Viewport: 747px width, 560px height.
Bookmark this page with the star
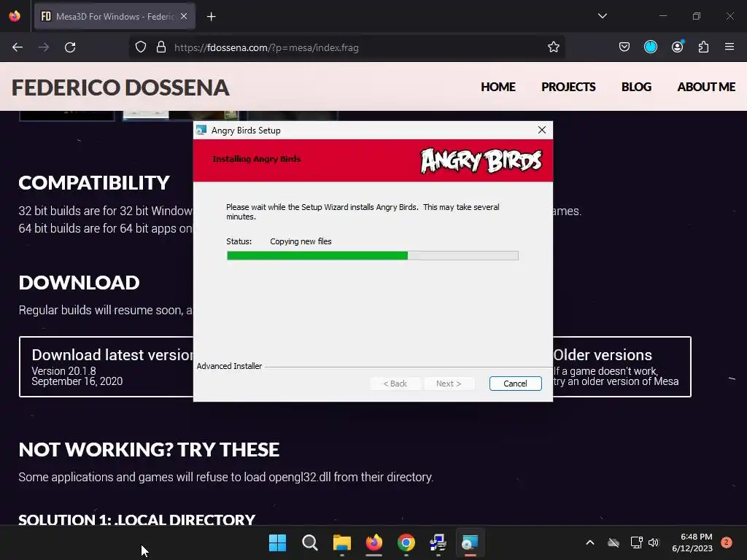click(x=553, y=47)
